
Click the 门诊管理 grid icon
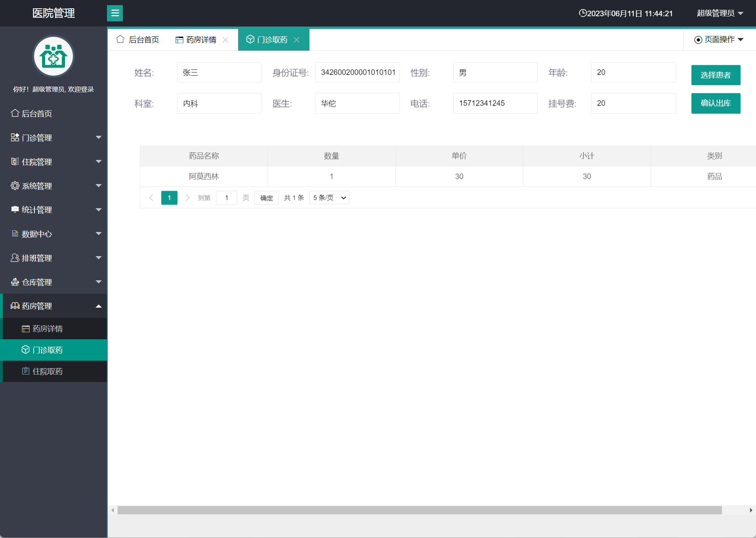(x=15, y=137)
